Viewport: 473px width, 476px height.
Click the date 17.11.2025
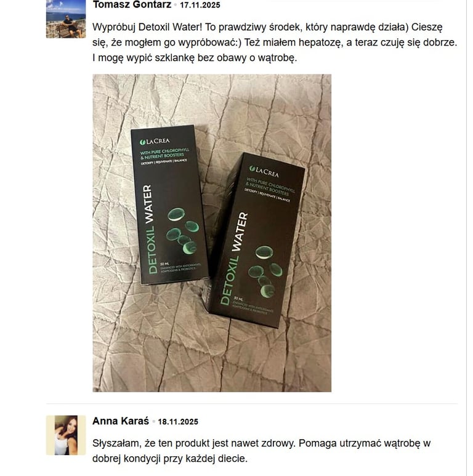(200, 5)
